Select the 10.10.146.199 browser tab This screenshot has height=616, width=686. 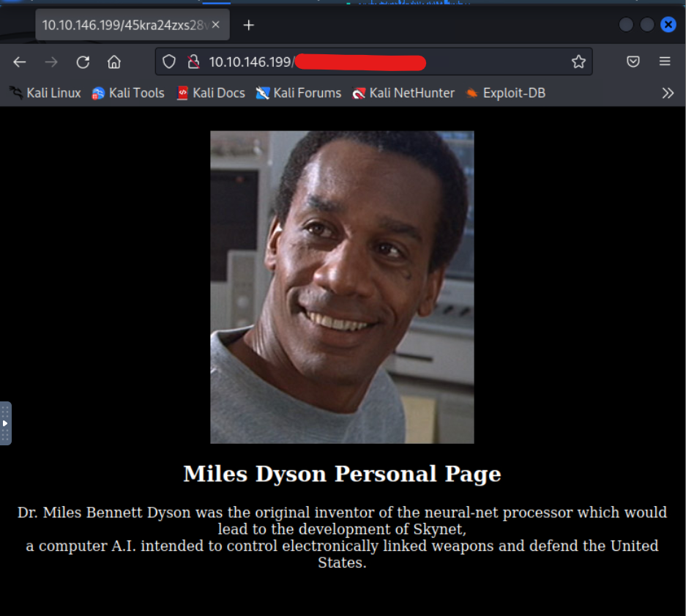pos(124,25)
